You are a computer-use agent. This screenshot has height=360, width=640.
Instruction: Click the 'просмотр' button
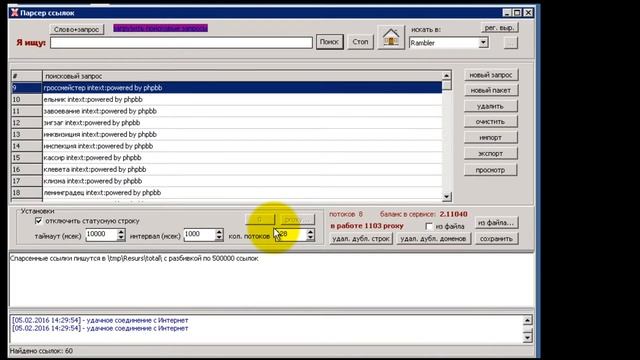(491, 170)
